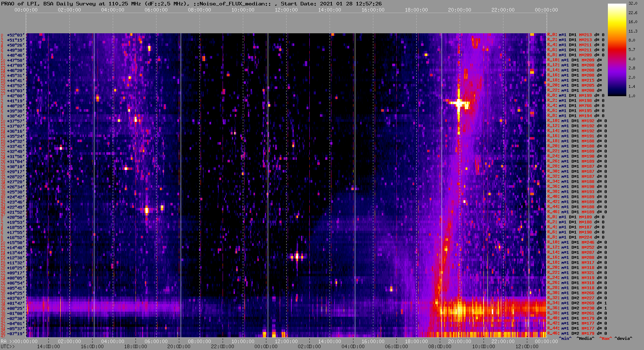
Task: Click the 32.0 value on the color scale
Action: (633, 3)
